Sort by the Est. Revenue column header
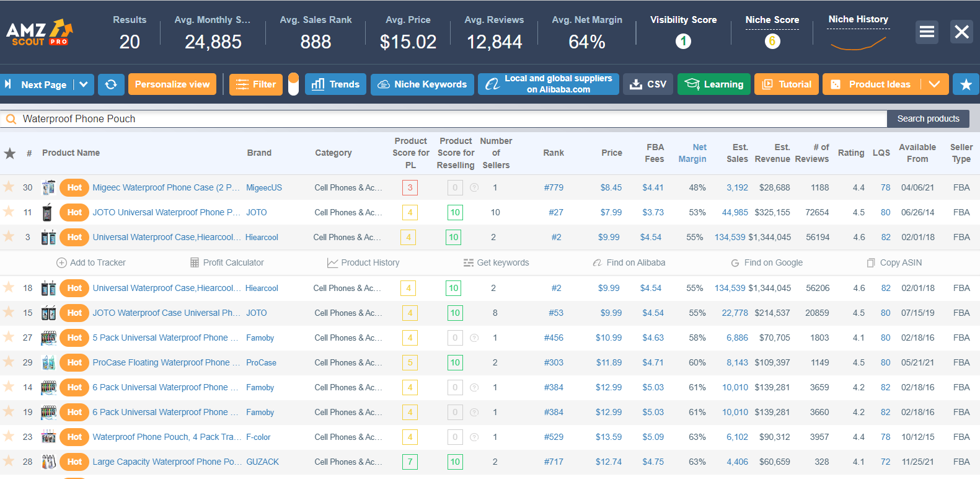Viewport: 980px width, 479px height. 772,153
